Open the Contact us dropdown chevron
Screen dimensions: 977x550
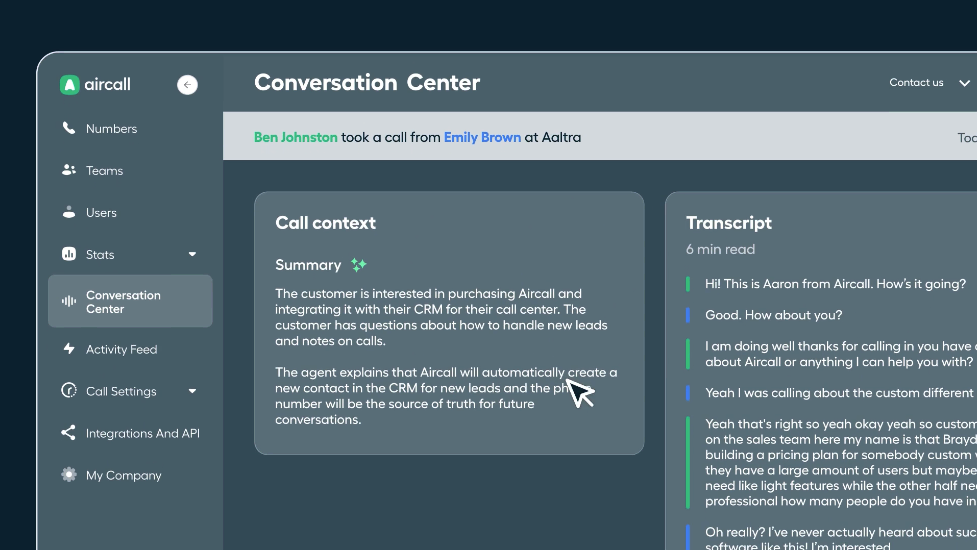pyautogui.click(x=964, y=83)
